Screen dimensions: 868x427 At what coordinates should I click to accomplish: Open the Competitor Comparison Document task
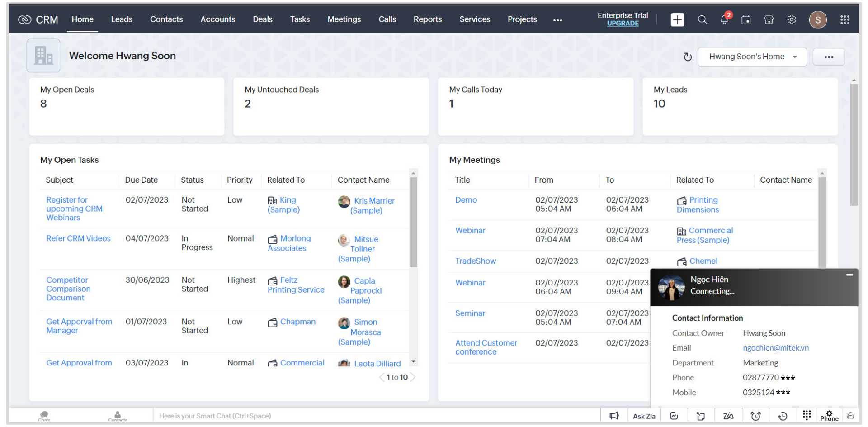pos(68,289)
